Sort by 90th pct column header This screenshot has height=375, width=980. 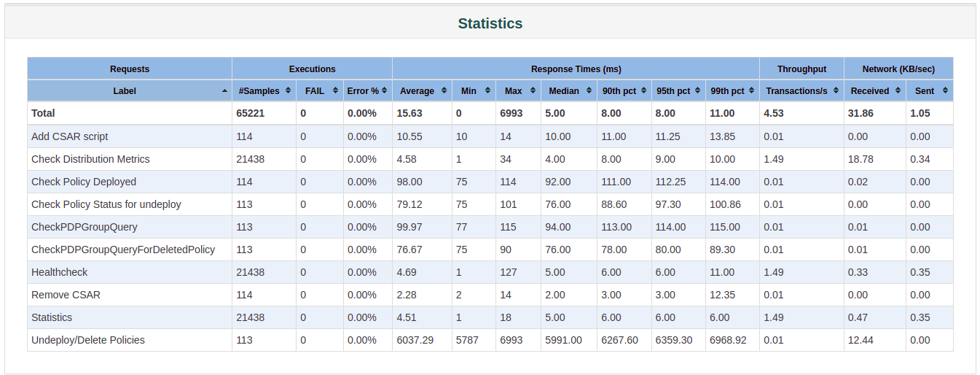point(624,91)
